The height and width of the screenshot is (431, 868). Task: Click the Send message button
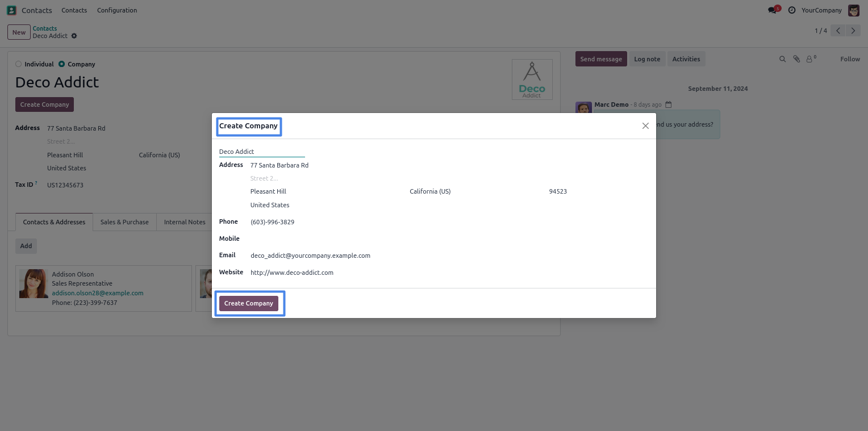601,59
